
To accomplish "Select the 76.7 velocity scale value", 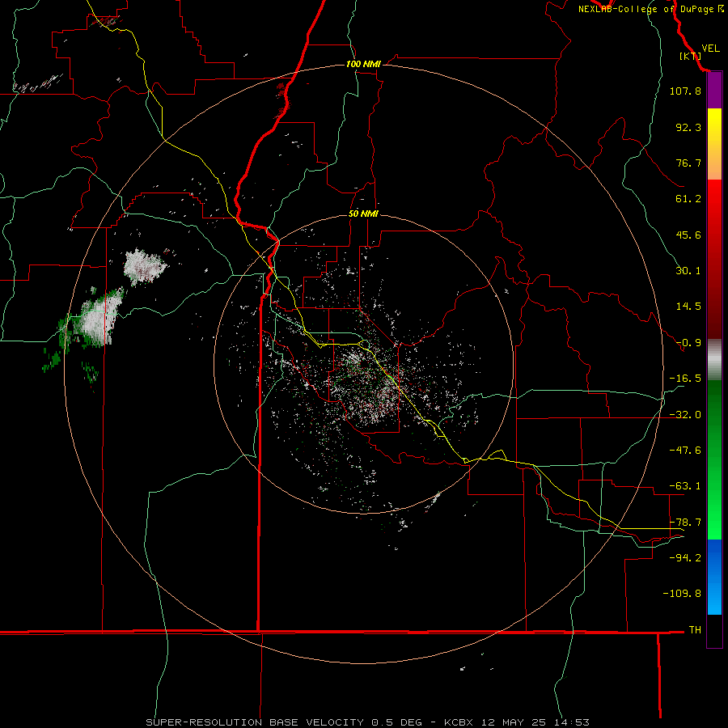I will pos(688,163).
